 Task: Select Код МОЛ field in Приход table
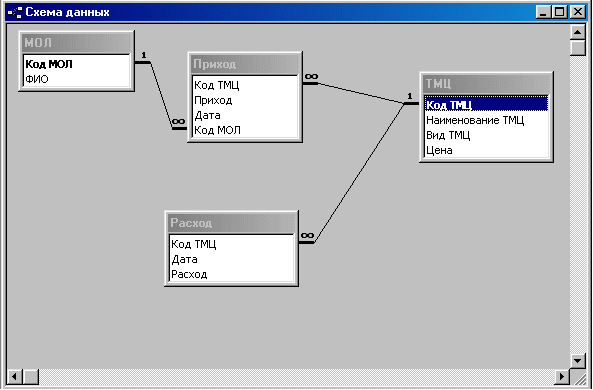point(245,130)
